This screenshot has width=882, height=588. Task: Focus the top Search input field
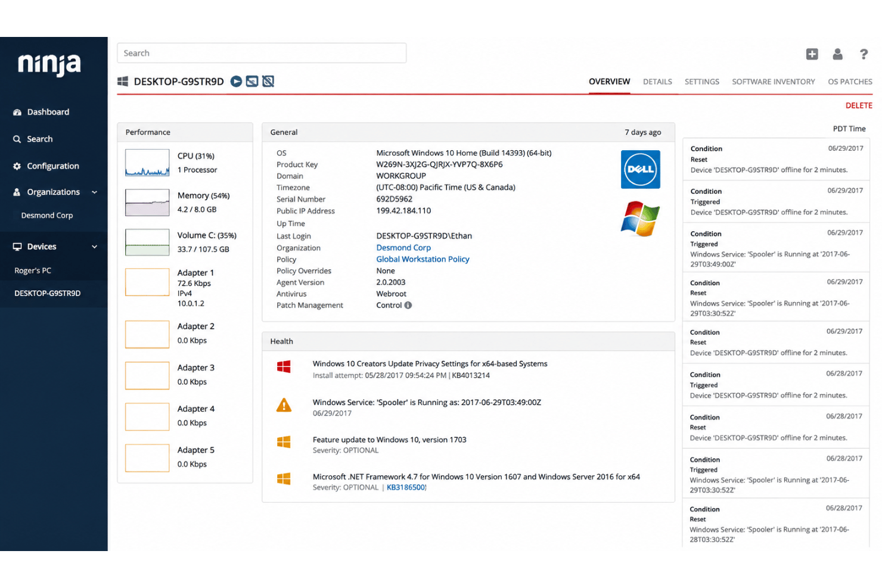coord(262,53)
